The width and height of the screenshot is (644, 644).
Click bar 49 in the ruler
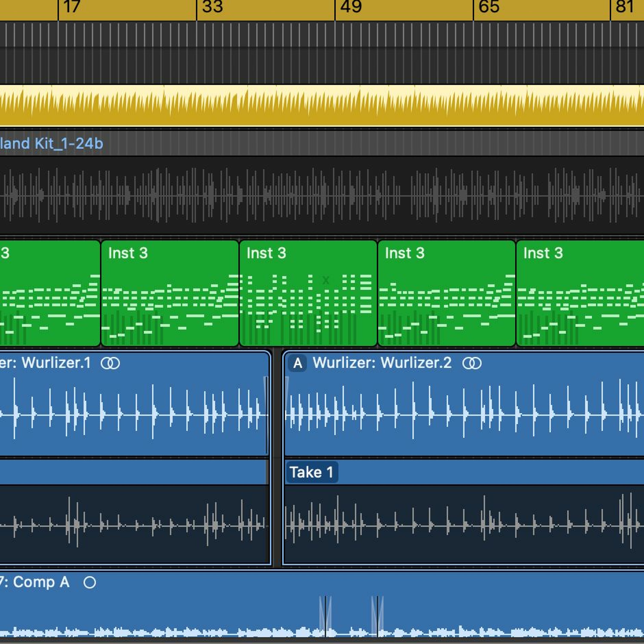(351, 7)
